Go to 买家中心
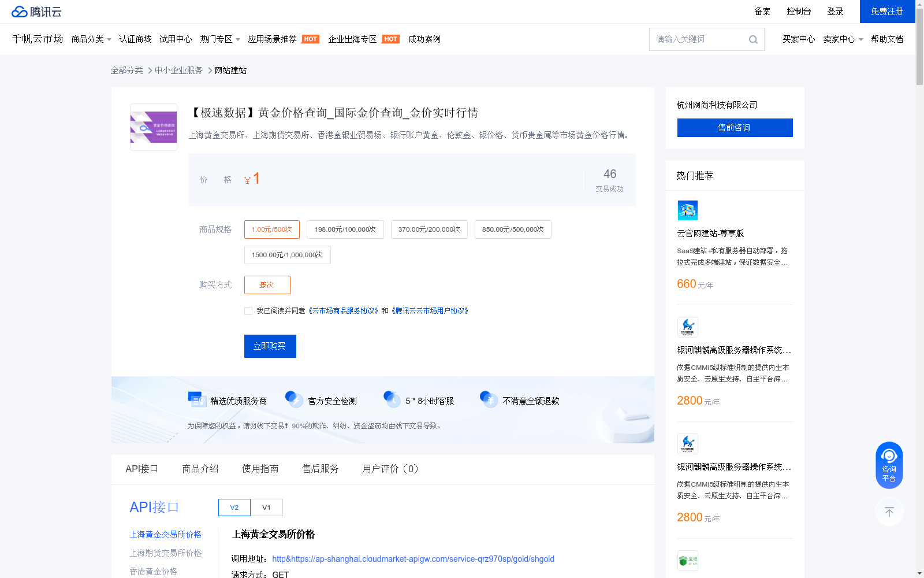Image resolution: width=924 pixels, height=578 pixels. click(799, 39)
